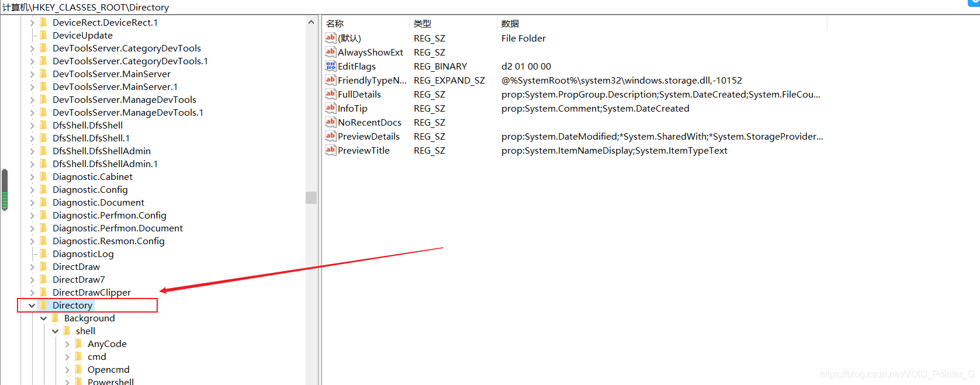Image resolution: width=980 pixels, height=385 pixels.
Task: Select the PreviewTitle value
Action: [x=363, y=150]
